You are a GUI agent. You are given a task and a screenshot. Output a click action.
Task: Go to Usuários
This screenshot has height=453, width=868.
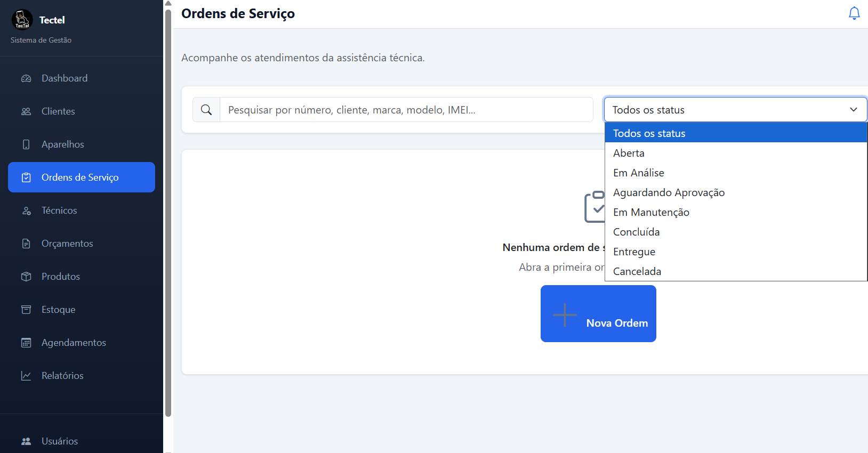click(x=82, y=441)
